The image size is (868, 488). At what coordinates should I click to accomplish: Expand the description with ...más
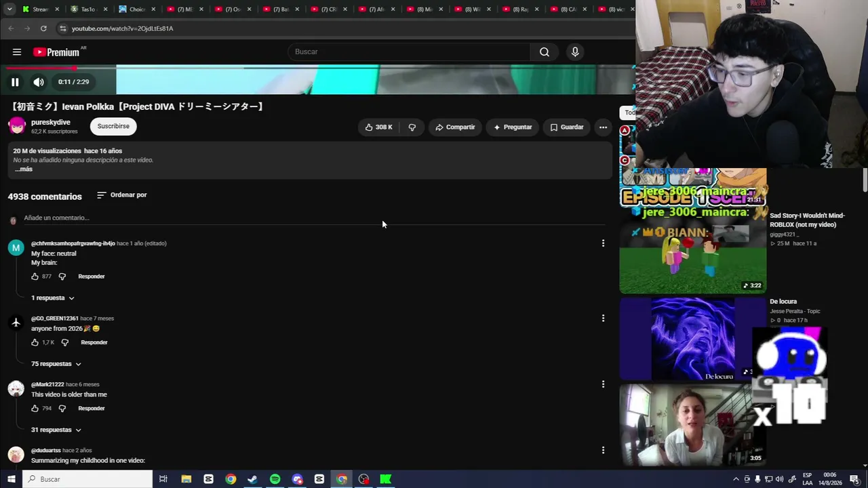point(24,169)
